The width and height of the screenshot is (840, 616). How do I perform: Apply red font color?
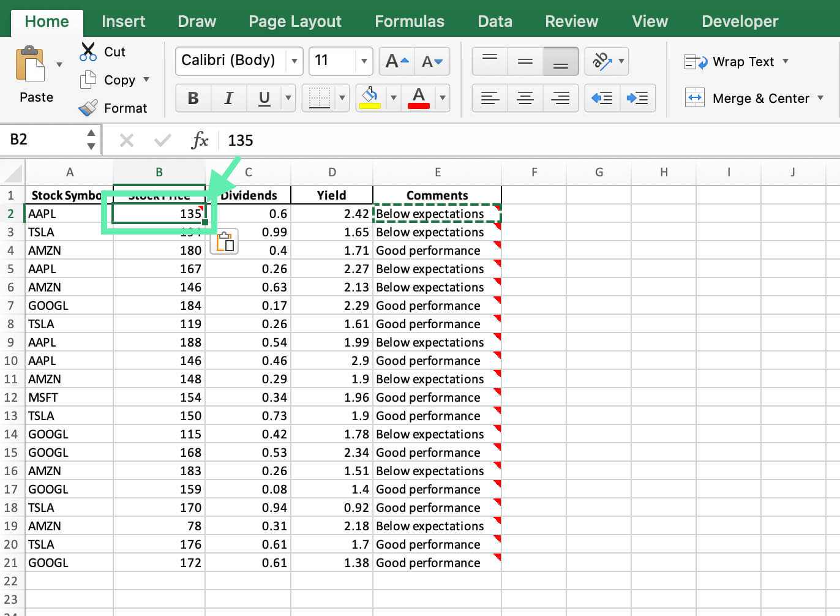click(x=419, y=98)
